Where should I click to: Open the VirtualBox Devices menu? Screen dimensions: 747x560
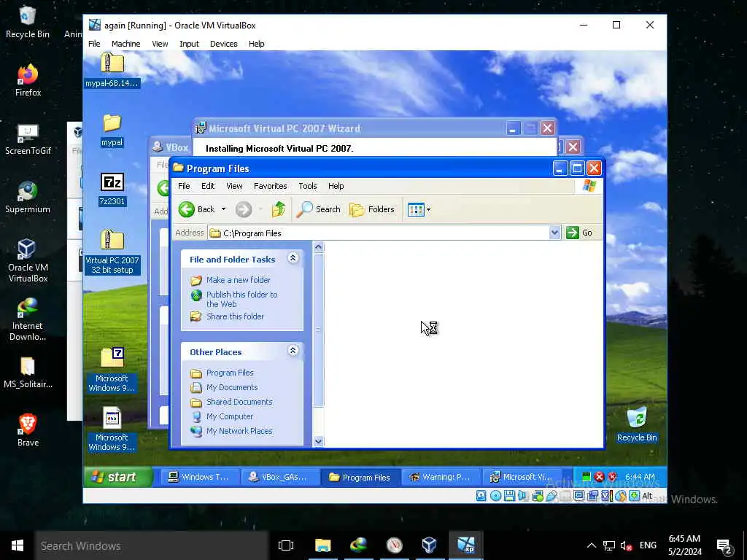pos(223,44)
